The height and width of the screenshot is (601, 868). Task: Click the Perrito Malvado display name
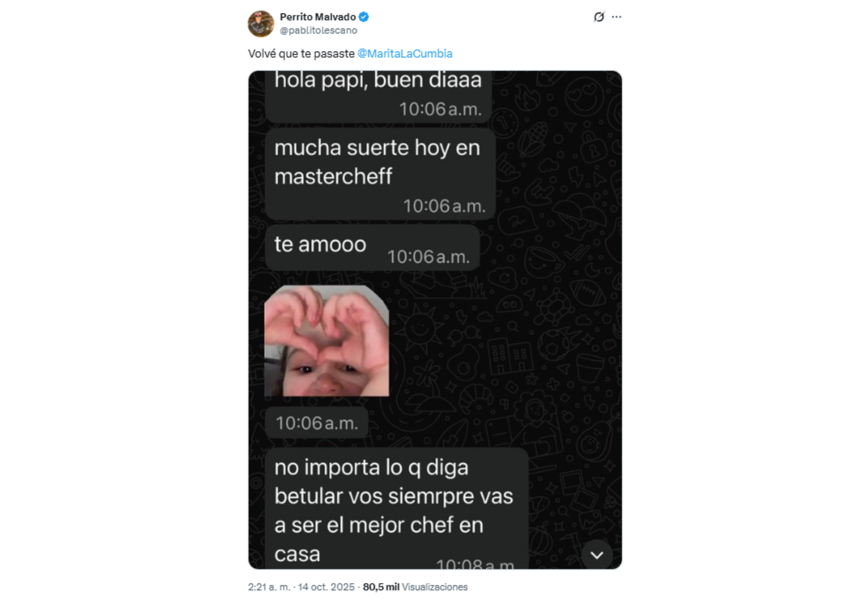click(318, 17)
